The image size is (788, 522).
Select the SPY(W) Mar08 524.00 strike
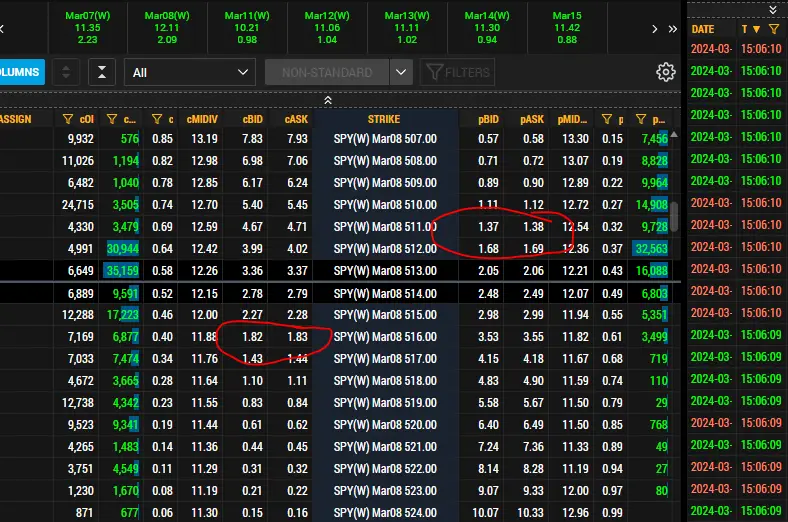click(385, 512)
